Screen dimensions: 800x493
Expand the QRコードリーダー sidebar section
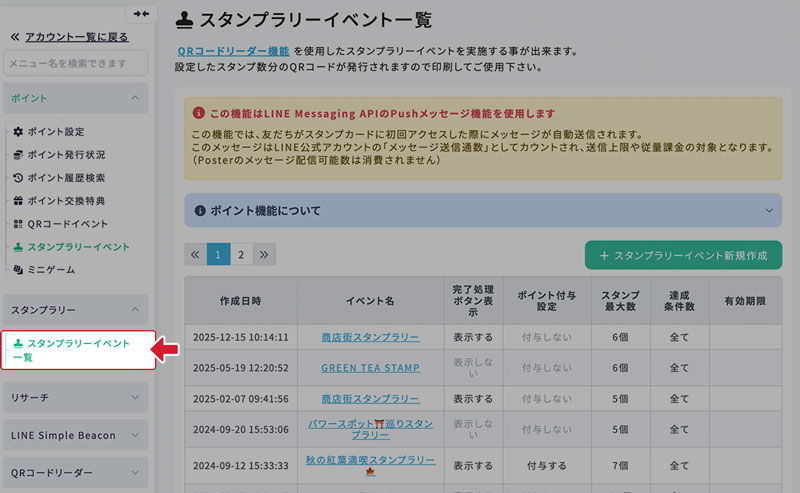click(135, 473)
